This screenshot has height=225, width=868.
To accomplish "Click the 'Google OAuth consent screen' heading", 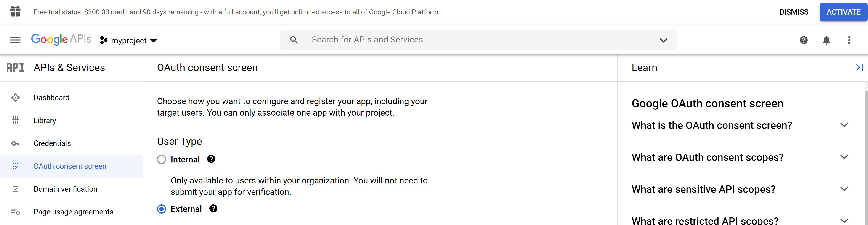I will [x=707, y=103].
